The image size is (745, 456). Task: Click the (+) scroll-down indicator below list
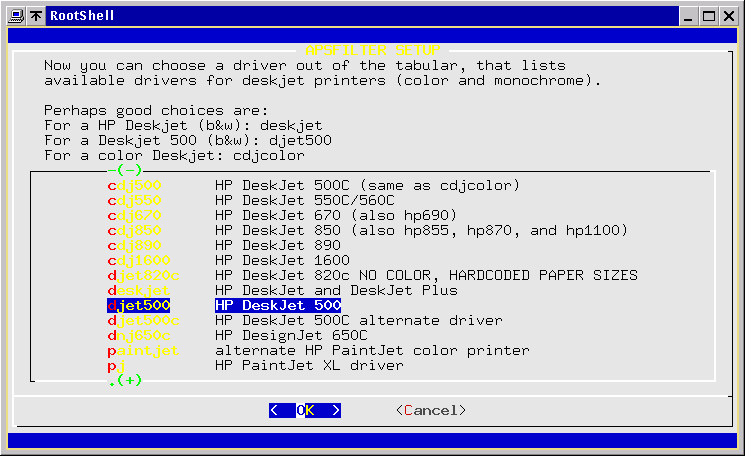(x=127, y=381)
